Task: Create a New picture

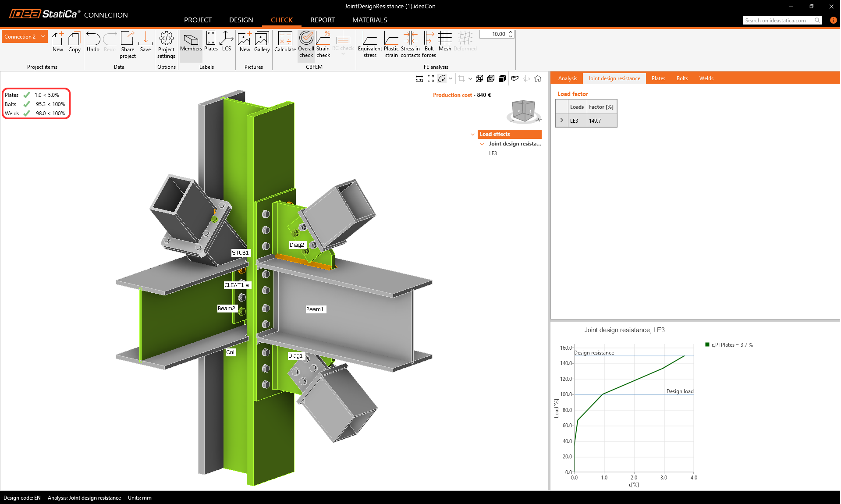Action: click(x=245, y=42)
